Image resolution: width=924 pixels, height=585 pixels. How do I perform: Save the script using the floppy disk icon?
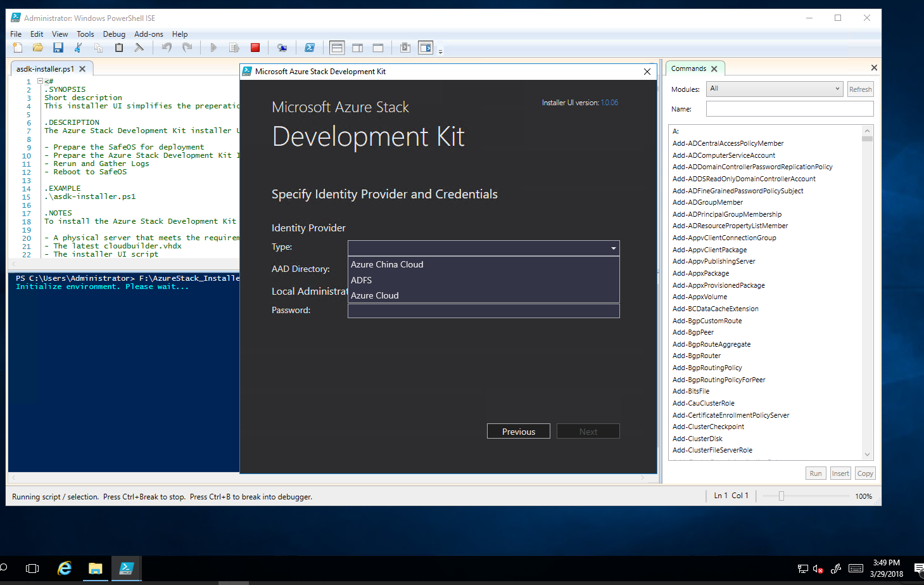(x=58, y=48)
